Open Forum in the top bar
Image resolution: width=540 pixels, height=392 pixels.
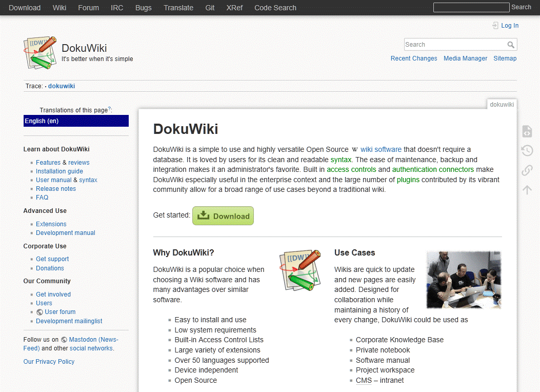(88, 8)
